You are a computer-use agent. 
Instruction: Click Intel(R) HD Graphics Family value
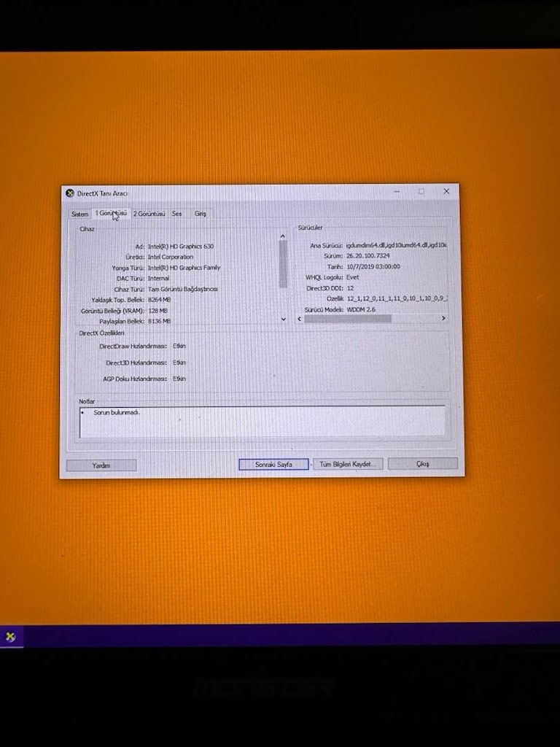click(184, 268)
